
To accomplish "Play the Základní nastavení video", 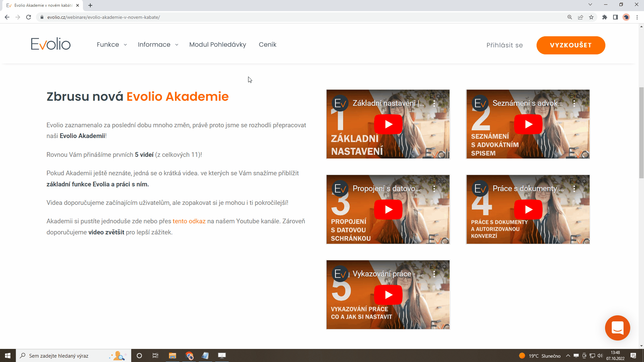I will [x=388, y=124].
